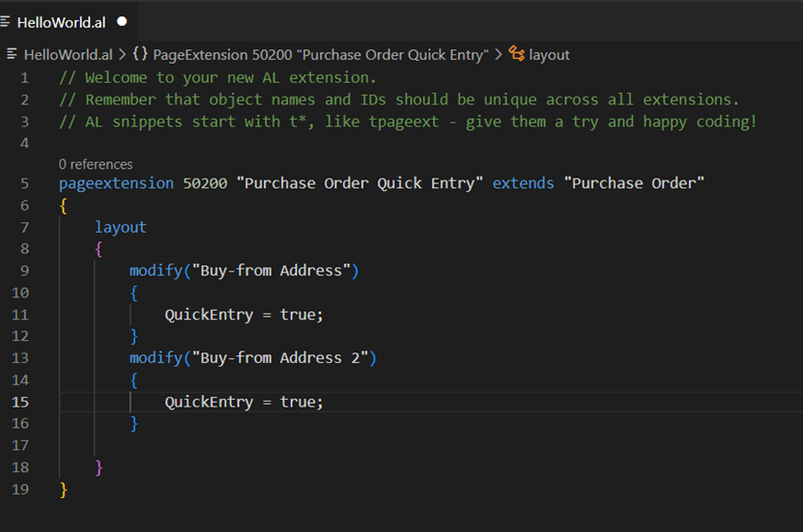Click the comment about unique IDs on line 2
Viewport: 803px width, 532px height.
pos(399,99)
